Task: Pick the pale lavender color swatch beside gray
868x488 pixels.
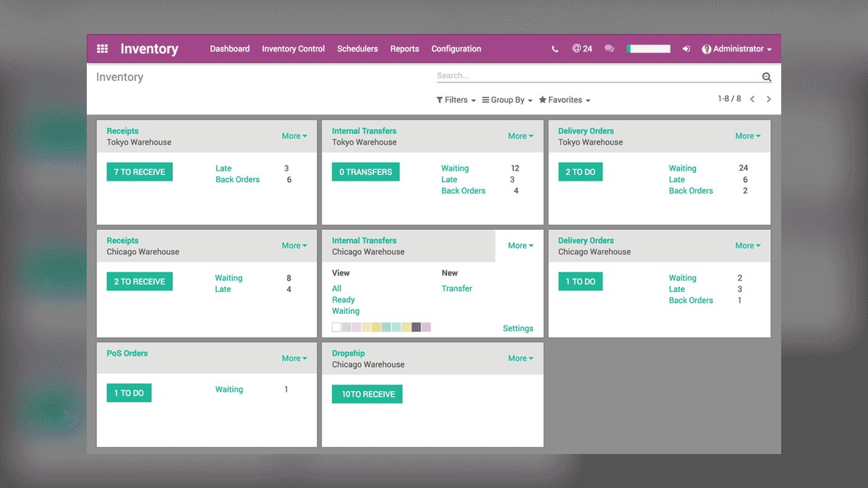Action: point(357,328)
